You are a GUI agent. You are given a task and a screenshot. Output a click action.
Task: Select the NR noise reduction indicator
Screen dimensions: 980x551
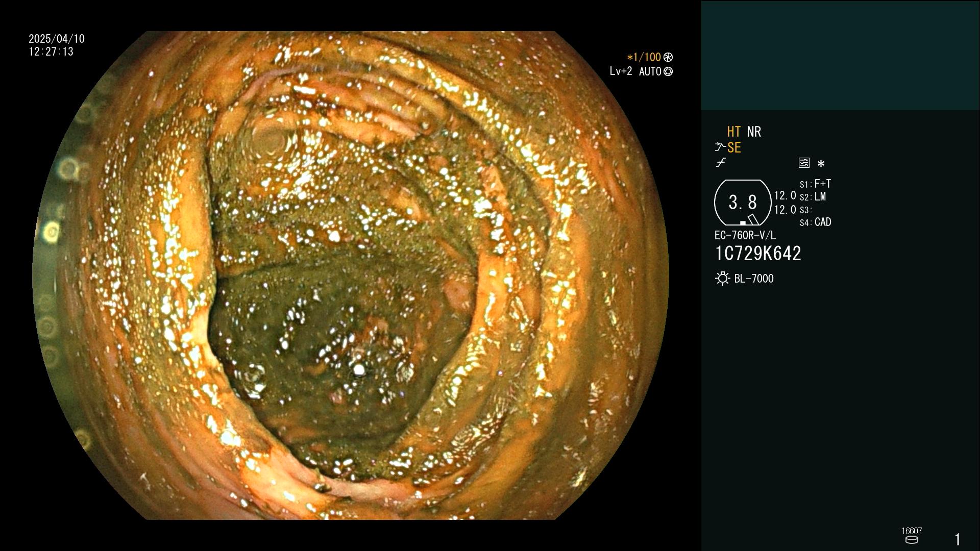[754, 132]
